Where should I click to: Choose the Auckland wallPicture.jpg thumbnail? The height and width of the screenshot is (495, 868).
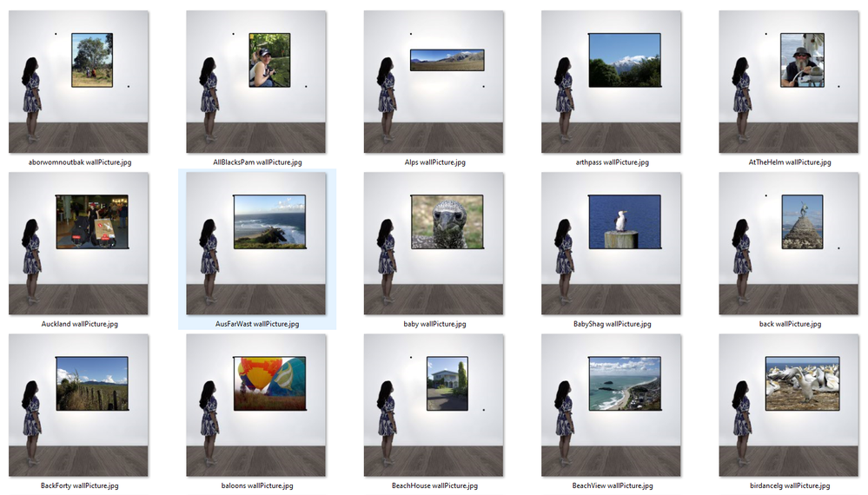point(78,243)
